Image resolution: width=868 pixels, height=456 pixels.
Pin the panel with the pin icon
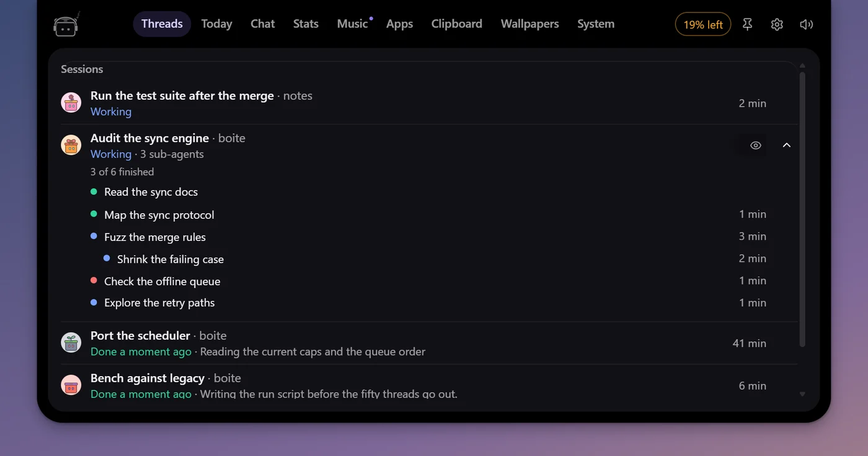pos(747,24)
